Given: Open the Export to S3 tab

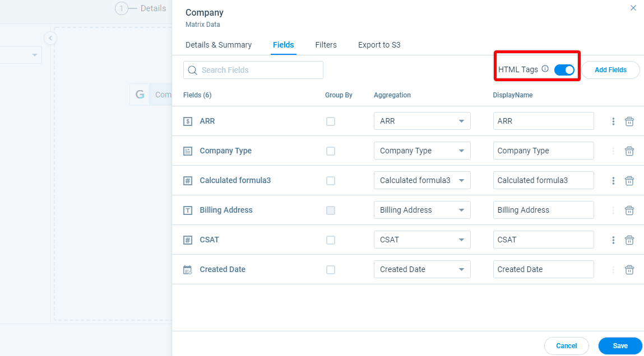Looking at the screenshot, I should [x=379, y=45].
